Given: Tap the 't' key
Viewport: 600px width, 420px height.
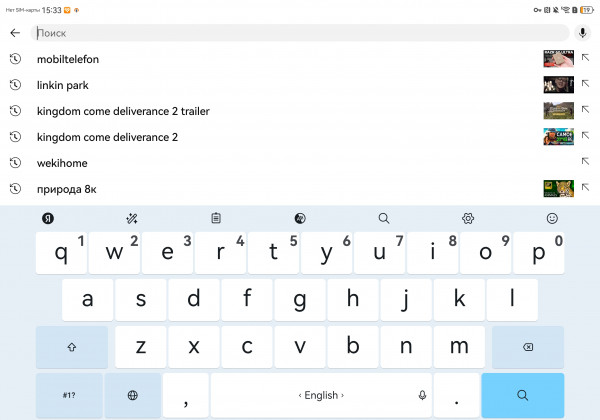Looking at the screenshot, I should (274, 252).
